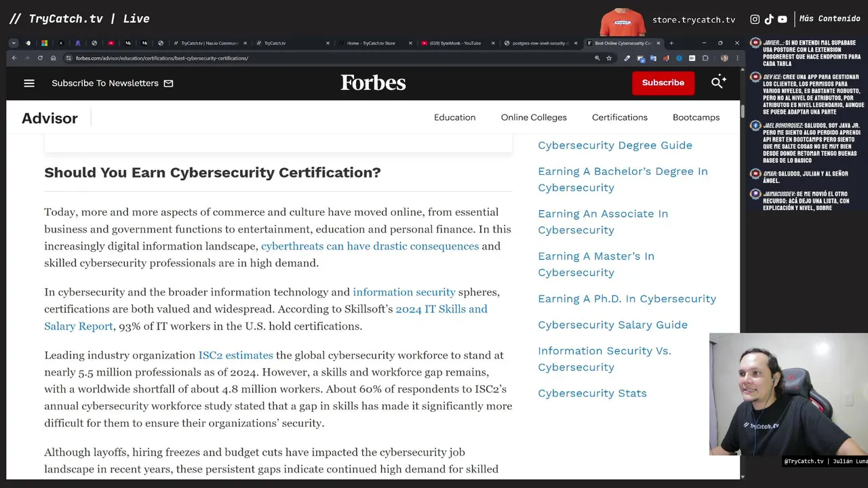The width and height of the screenshot is (868, 488).
Task: Open Earning A Ph.D. In Cybersecurity
Action: [627, 299]
